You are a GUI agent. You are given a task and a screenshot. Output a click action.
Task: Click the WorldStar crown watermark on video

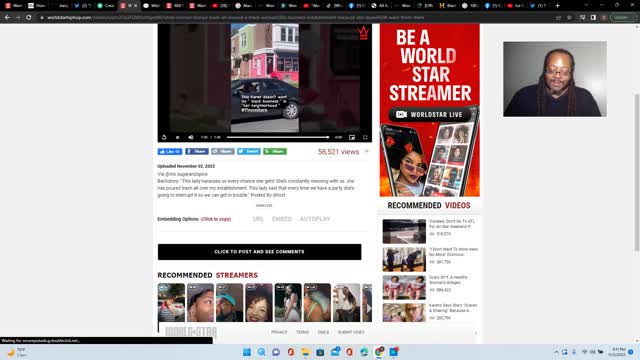[363, 33]
